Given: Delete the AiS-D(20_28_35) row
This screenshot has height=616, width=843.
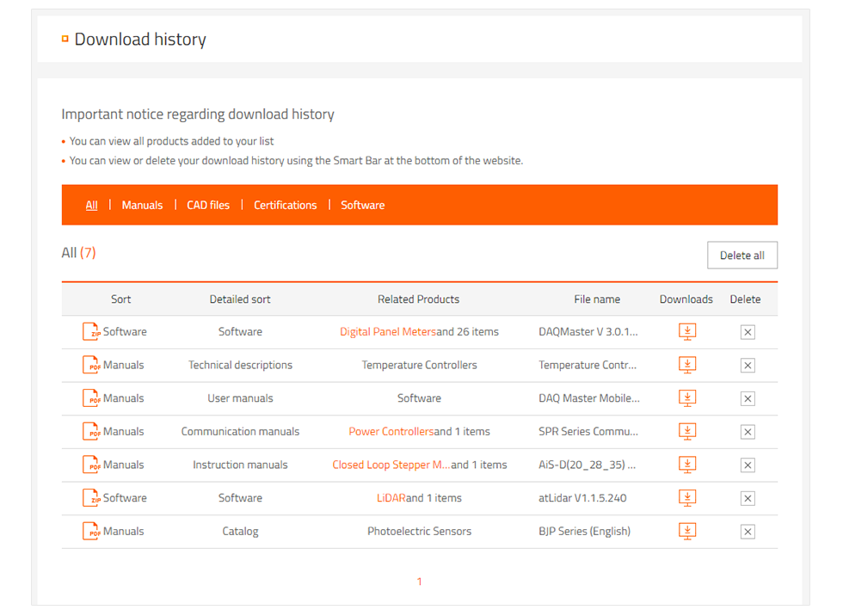Looking at the screenshot, I should [748, 465].
